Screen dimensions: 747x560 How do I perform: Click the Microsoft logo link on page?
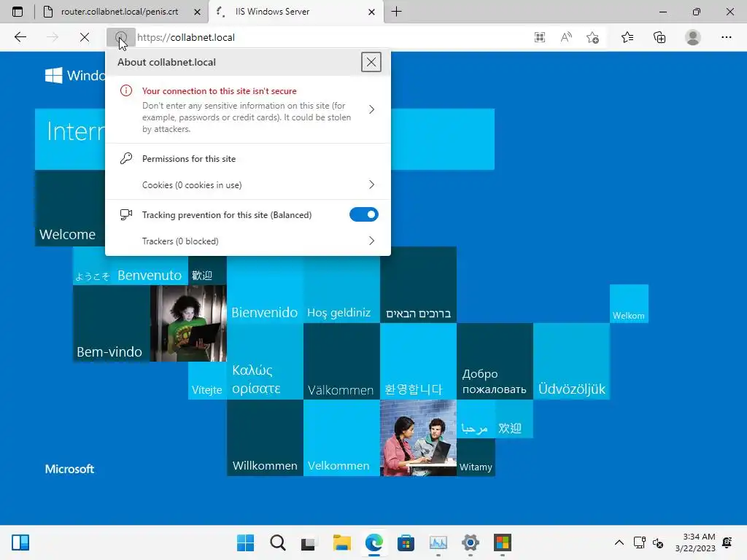click(69, 469)
